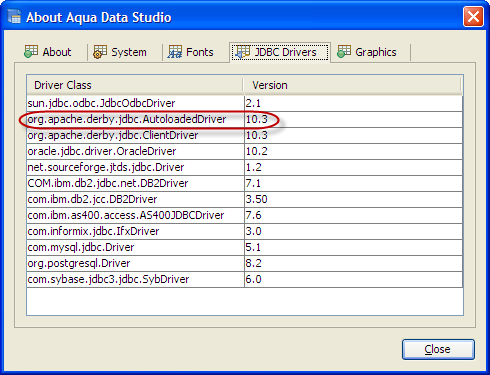Screen dimensions: 490x375
Task: Select the org.apache.derby.jdbc.AutoloadedDriver row
Action: [245, 119]
